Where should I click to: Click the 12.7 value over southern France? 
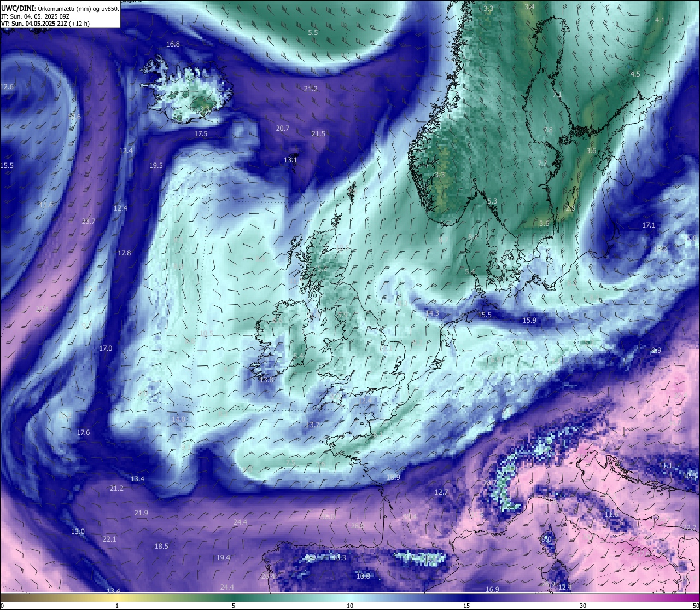(x=441, y=492)
